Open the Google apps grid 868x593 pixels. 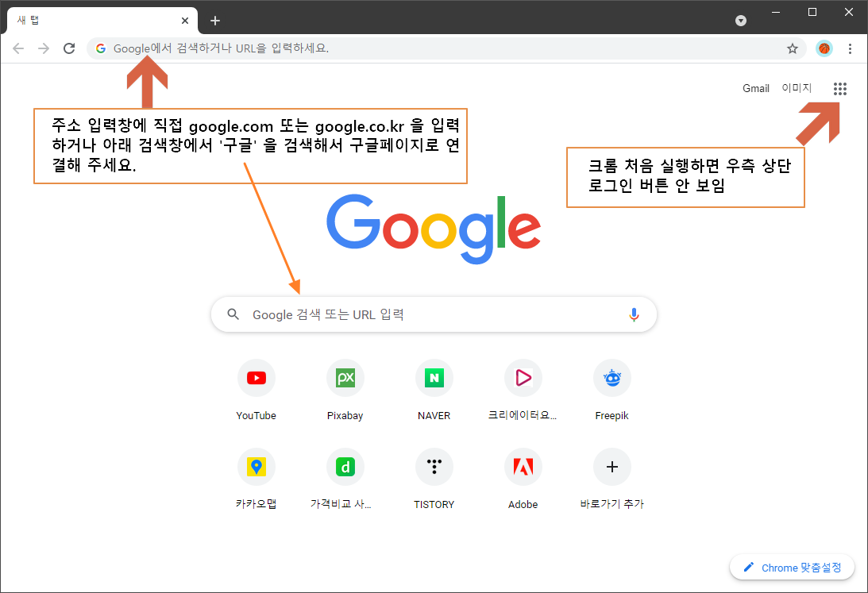pyautogui.click(x=839, y=88)
